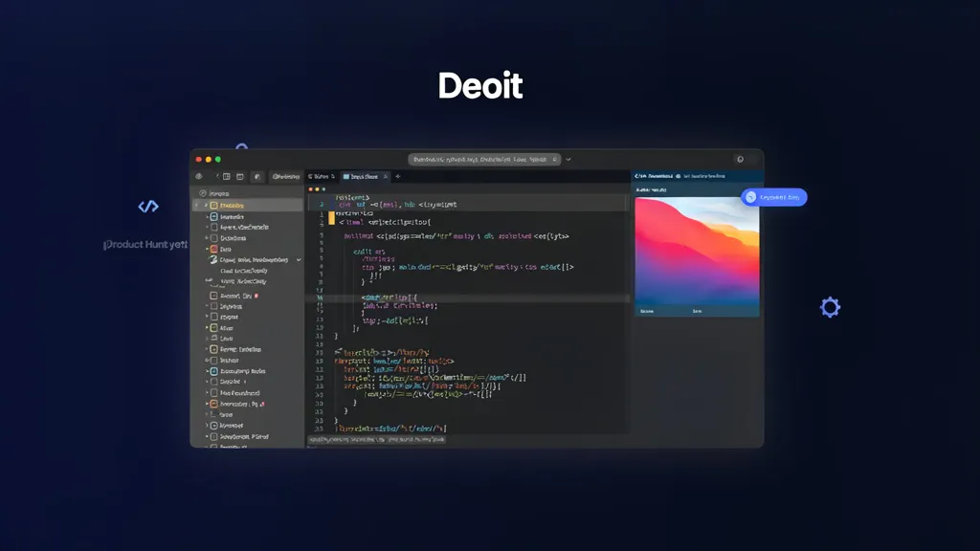980x551 pixels.
Task: Click the calendar-style panel icon in the toolbar
Action: click(x=239, y=177)
